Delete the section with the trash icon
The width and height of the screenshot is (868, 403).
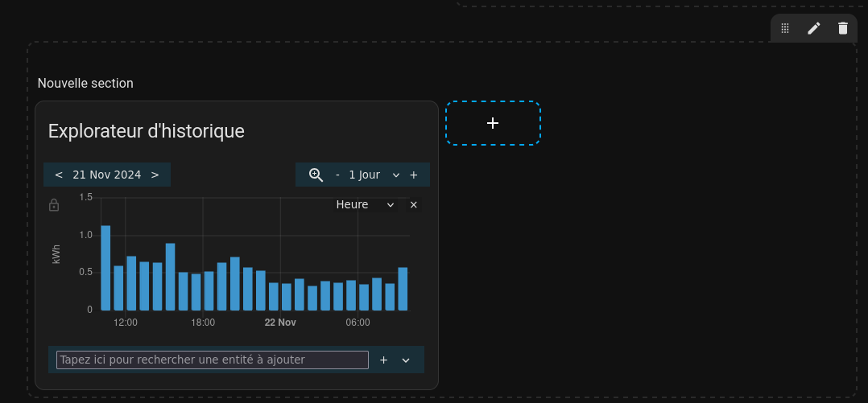tap(842, 28)
